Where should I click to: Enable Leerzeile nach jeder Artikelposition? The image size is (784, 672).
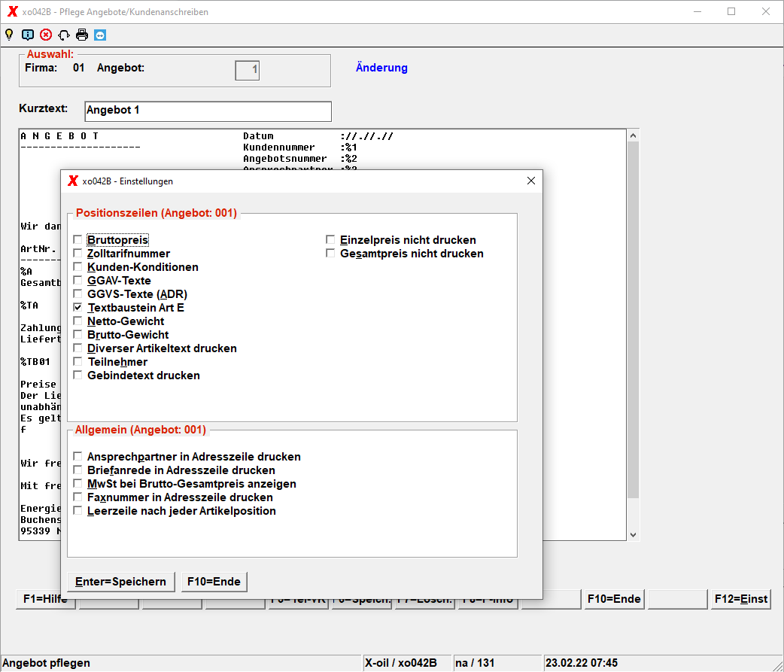(77, 510)
